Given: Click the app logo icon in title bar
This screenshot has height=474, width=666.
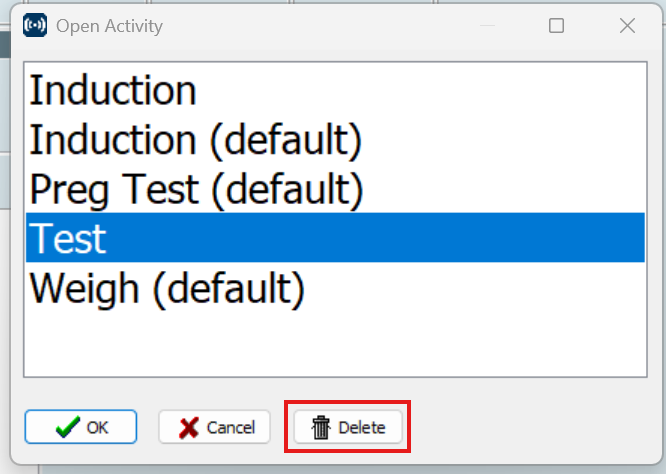Looking at the screenshot, I should click(x=35, y=25).
